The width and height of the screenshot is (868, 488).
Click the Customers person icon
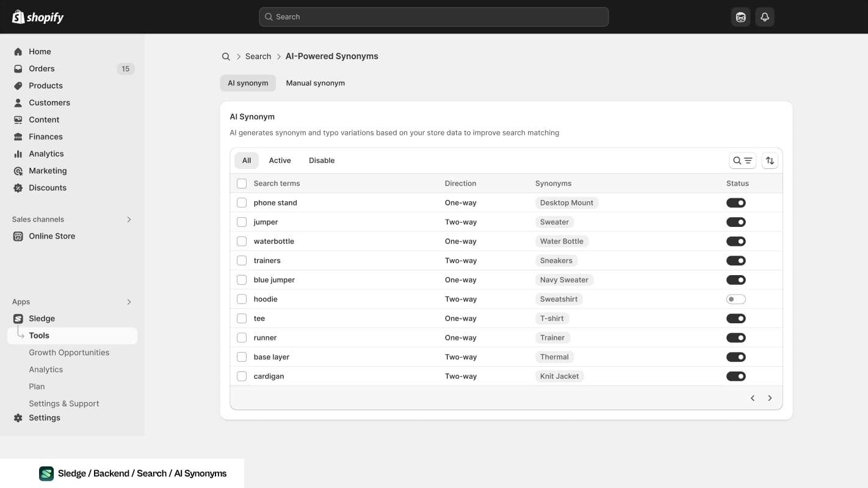click(x=18, y=103)
